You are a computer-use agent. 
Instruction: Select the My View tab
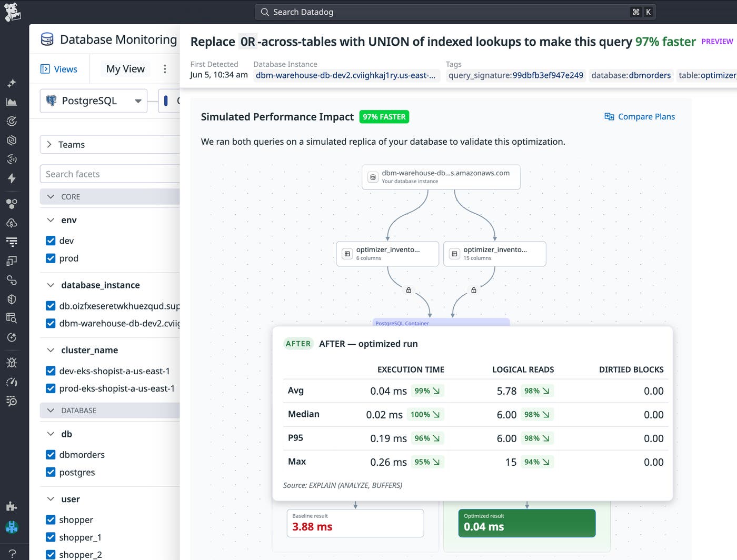[x=125, y=69]
